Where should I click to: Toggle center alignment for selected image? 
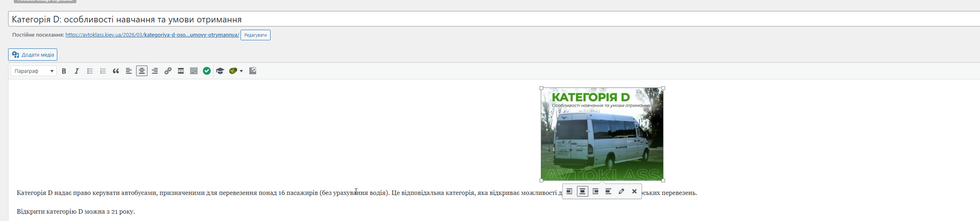coord(583,191)
